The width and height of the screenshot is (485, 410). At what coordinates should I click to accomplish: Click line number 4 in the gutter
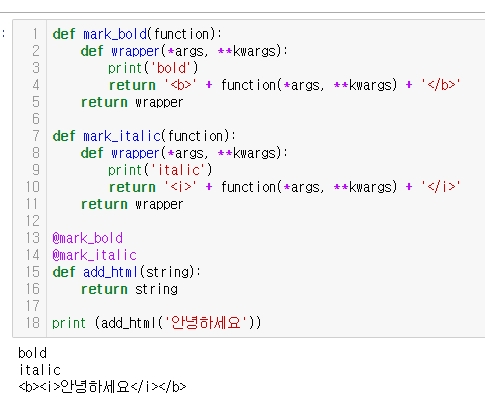36,85
